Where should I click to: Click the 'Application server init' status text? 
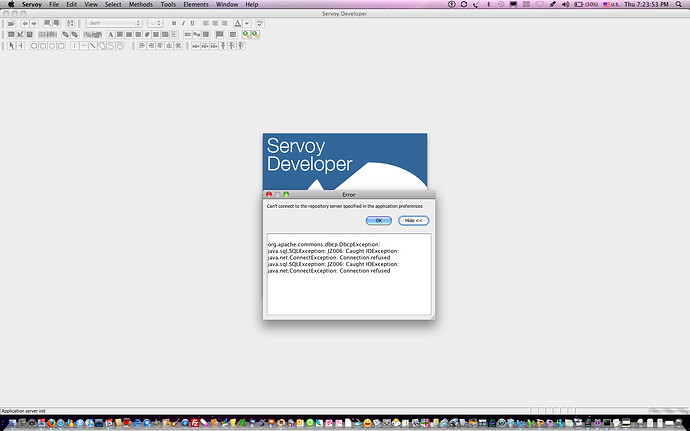[x=23, y=411]
